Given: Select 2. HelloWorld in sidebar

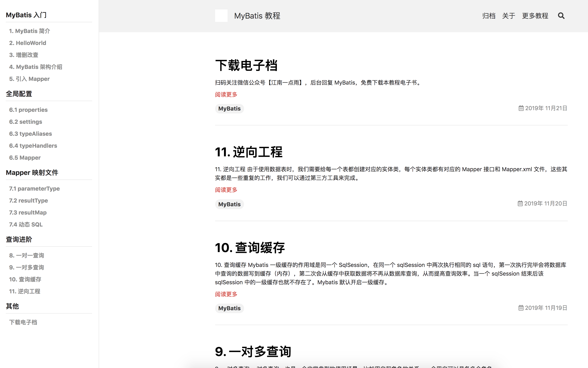Looking at the screenshot, I should pos(27,43).
